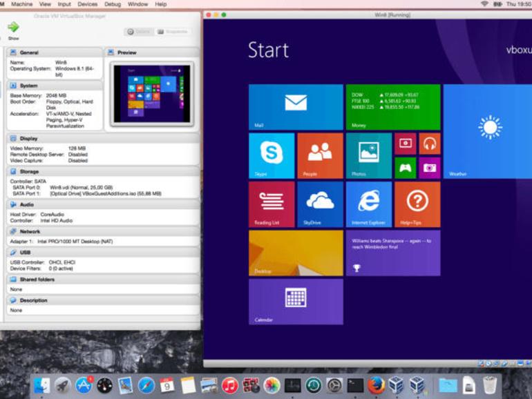Open iTunes from the Dock
The width and height of the screenshot is (532, 399).
pyautogui.click(x=229, y=385)
